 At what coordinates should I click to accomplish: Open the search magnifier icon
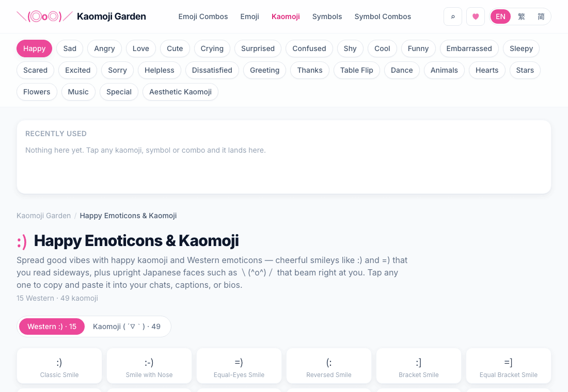(453, 17)
